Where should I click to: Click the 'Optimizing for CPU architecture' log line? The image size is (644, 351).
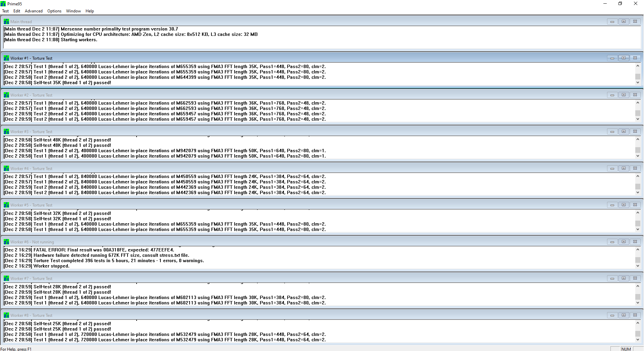tap(131, 35)
